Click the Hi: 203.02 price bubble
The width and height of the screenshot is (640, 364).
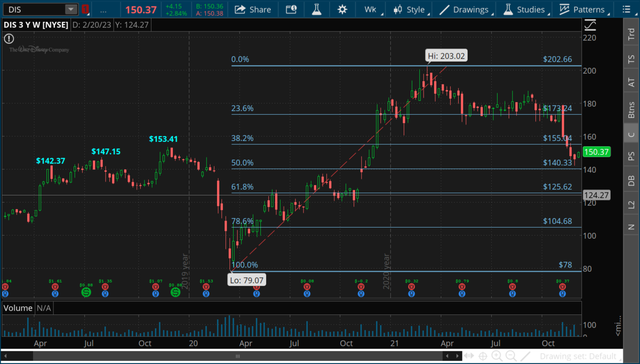point(447,55)
